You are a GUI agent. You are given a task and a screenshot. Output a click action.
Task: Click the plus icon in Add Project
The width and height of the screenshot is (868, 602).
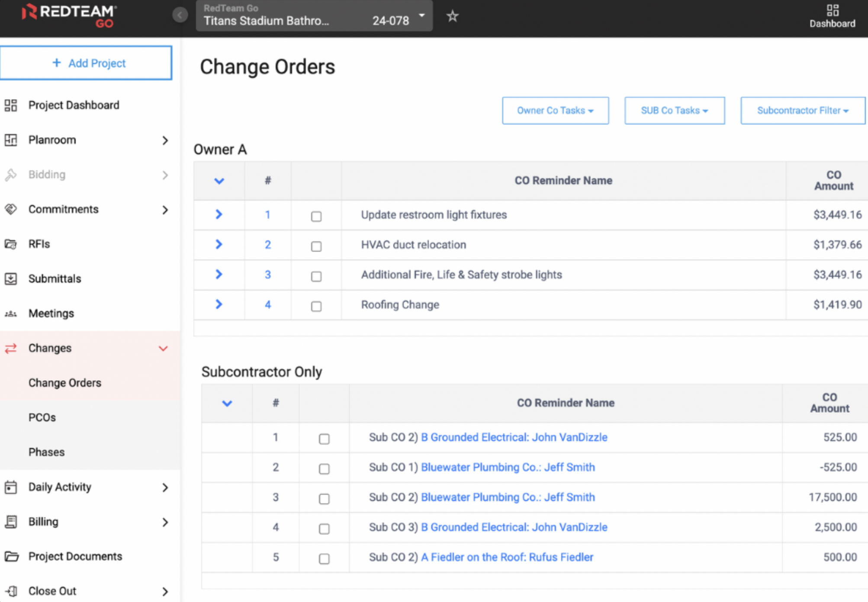[x=56, y=63]
